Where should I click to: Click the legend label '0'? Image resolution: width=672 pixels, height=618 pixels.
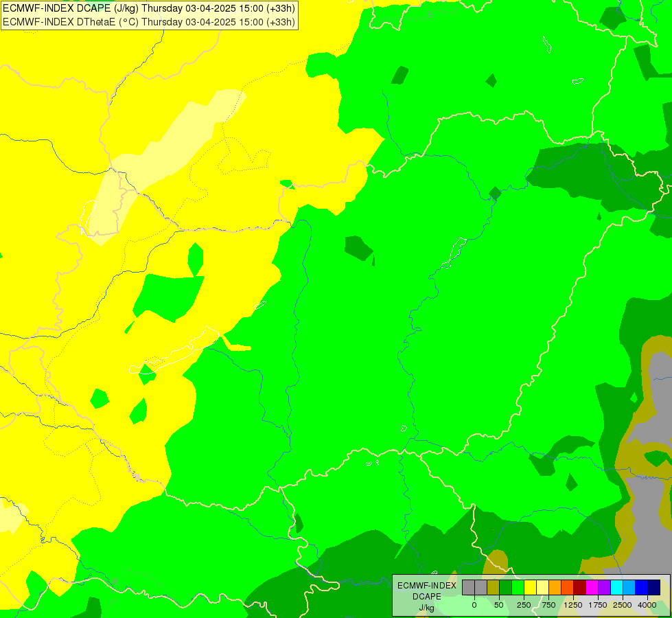coord(474,605)
